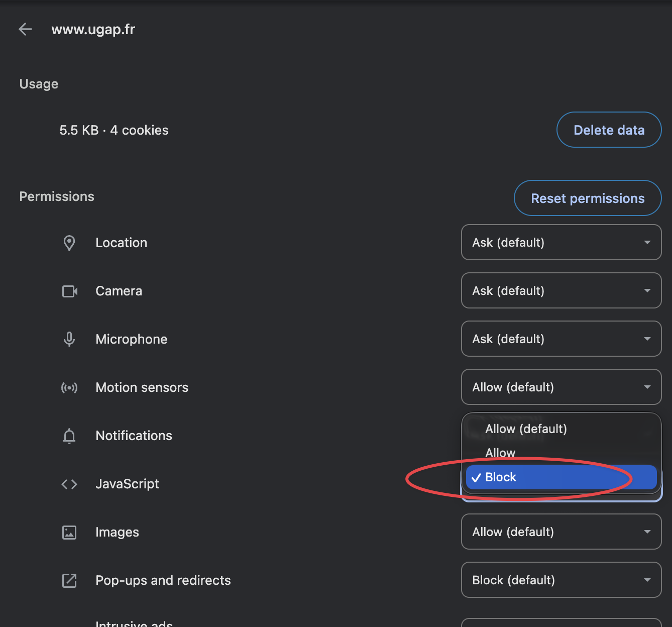Open the Images permission dropdown
This screenshot has height=627, width=672.
pyautogui.click(x=561, y=532)
